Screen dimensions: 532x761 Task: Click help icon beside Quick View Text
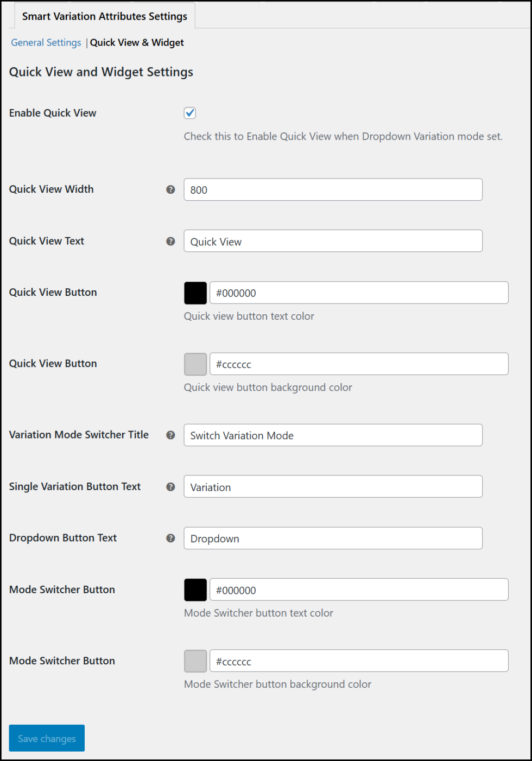(x=170, y=241)
